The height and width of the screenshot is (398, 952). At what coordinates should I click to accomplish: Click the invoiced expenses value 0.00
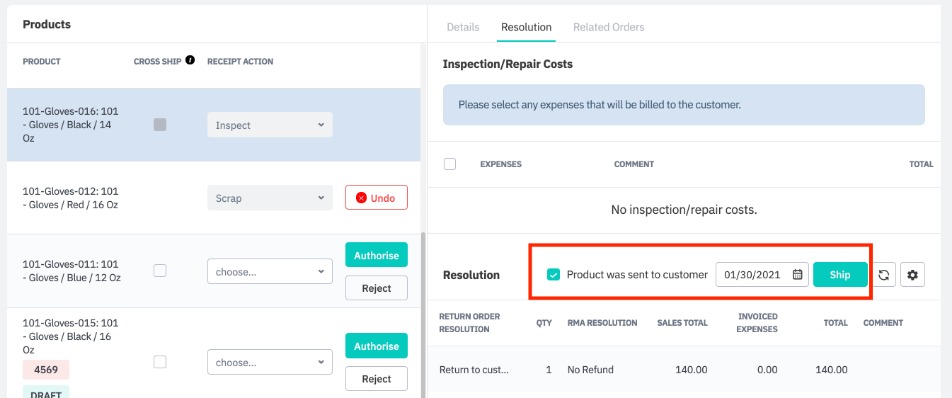767,369
